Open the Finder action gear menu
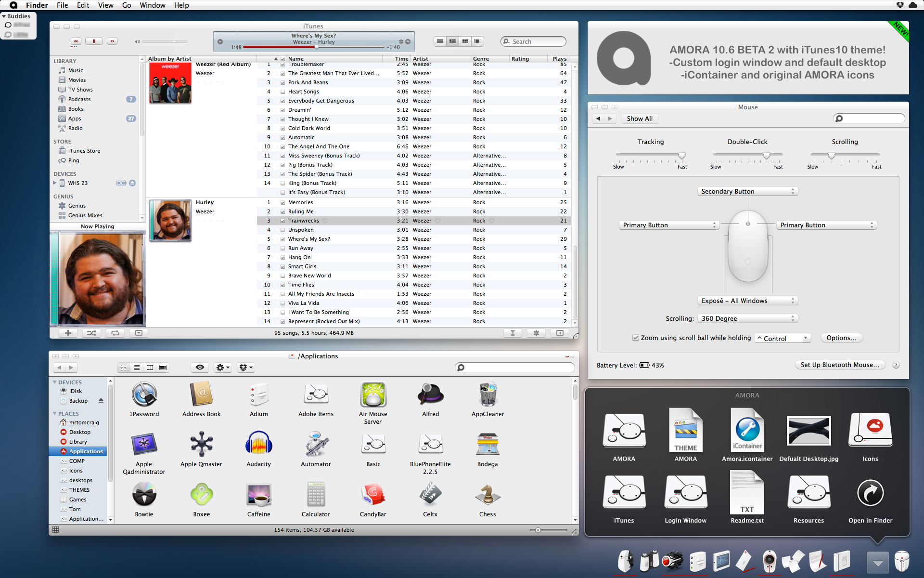The width and height of the screenshot is (924, 578). tap(223, 368)
